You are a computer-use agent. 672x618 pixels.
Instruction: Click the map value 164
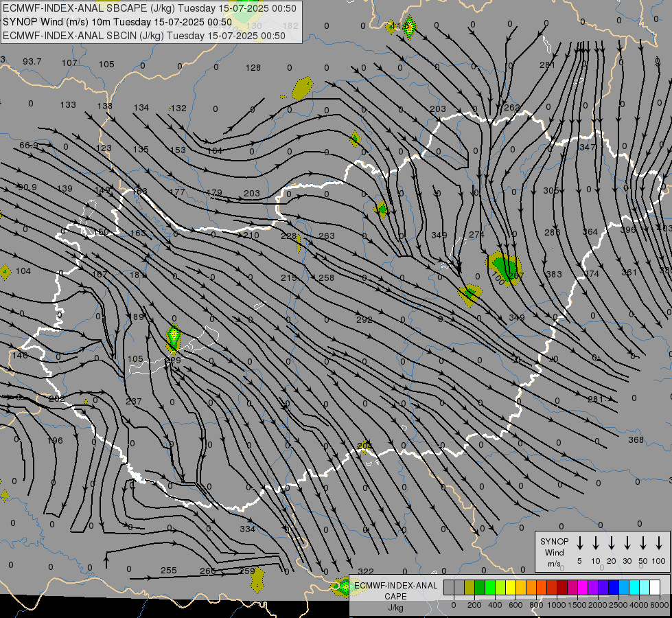click(215, 150)
